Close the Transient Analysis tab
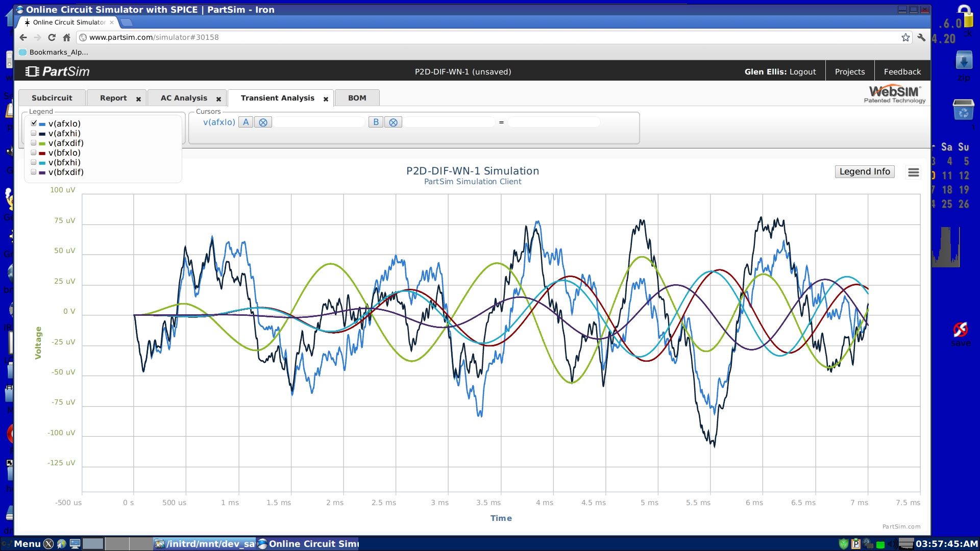The height and width of the screenshot is (551, 980). [x=326, y=99]
